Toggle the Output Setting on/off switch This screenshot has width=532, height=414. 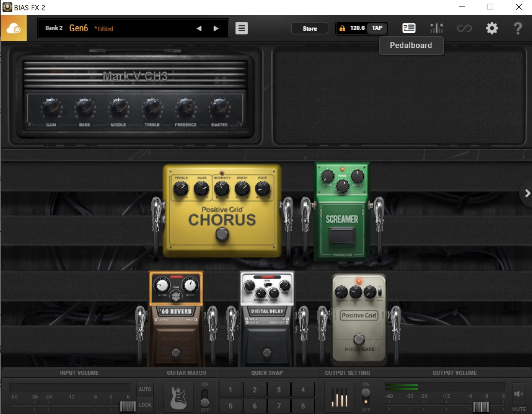366,397
